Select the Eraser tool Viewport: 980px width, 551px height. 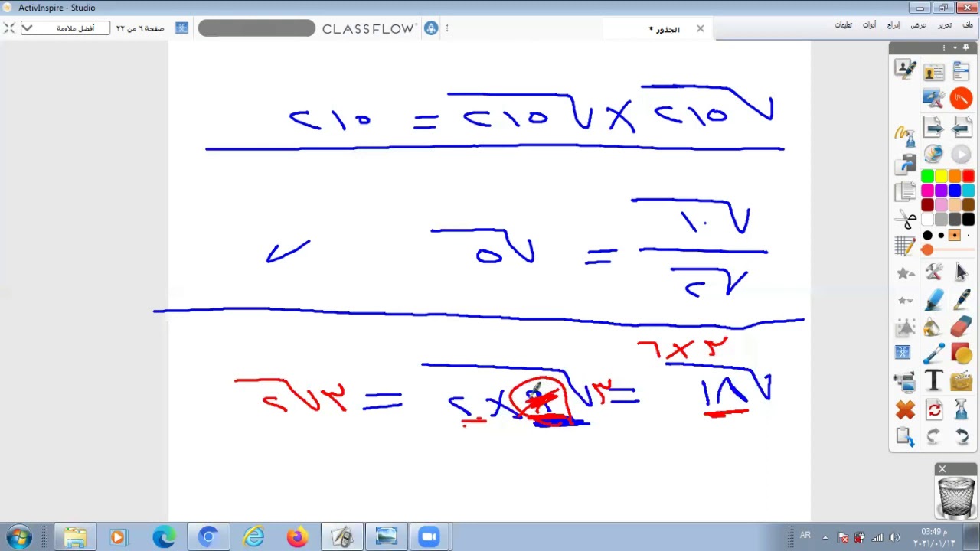pyautogui.click(x=962, y=327)
